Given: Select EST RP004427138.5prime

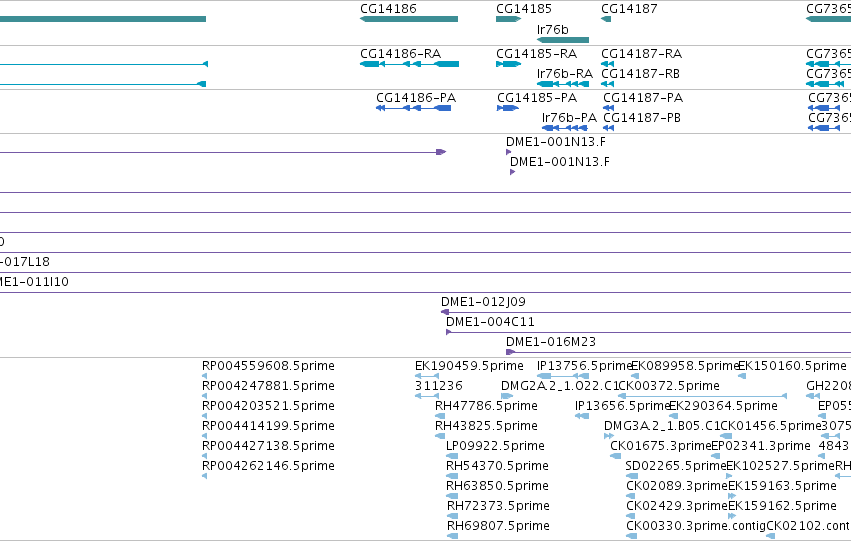Looking at the screenshot, I should [268, 446].
